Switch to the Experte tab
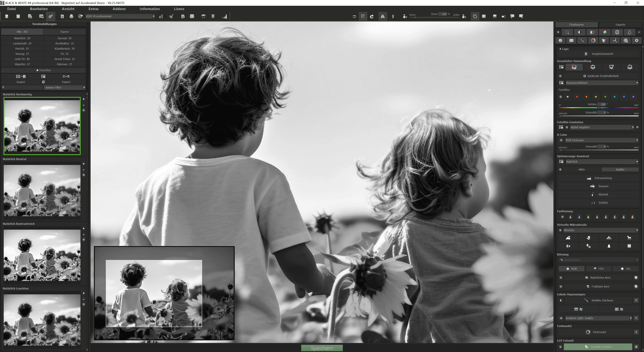This screenshot has width=644, height=352. tap(620, 24)
